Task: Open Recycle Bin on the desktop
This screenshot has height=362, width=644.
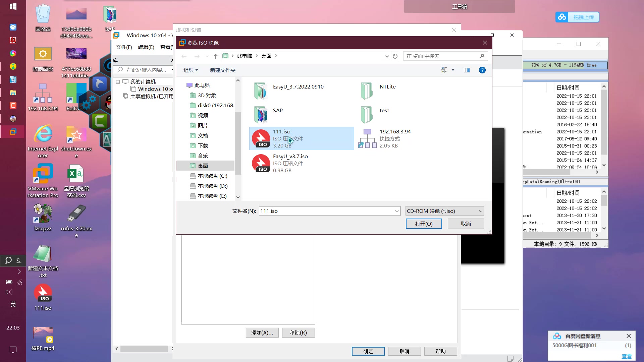Action: (43, 18)
